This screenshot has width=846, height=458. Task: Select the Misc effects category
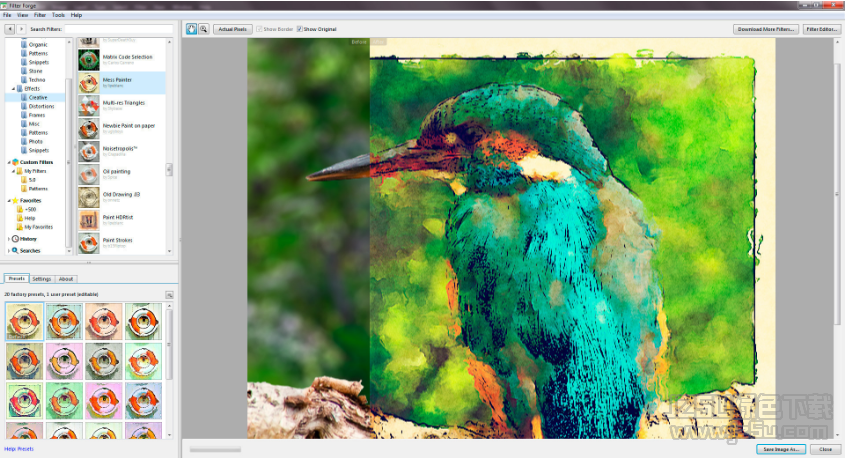(34, 124)
